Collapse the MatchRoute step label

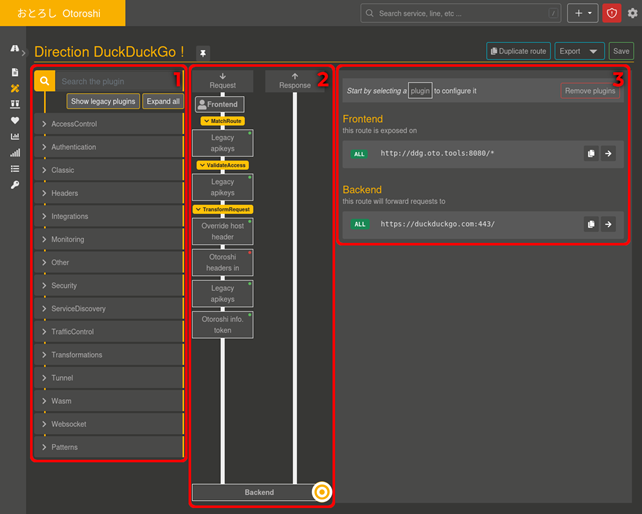pos(223,121)
